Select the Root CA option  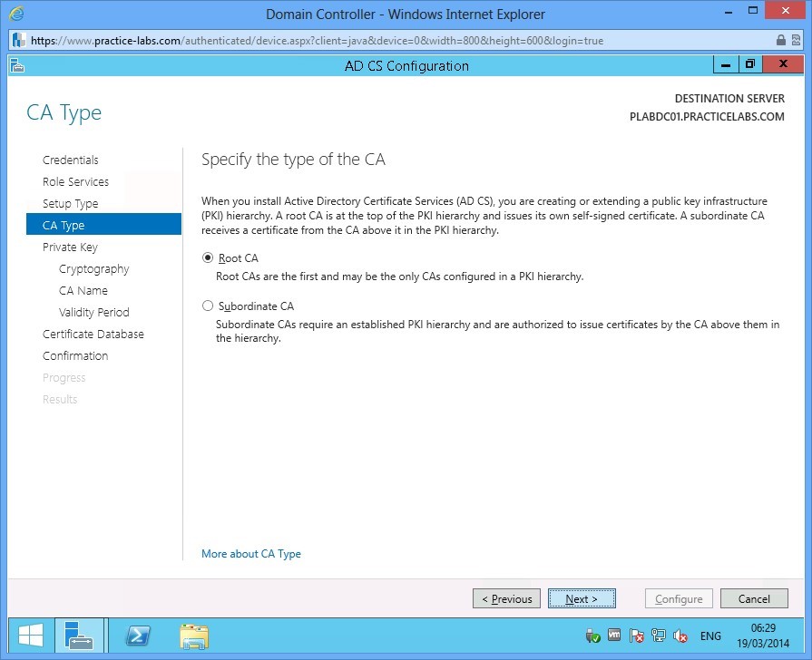point(208,257)
